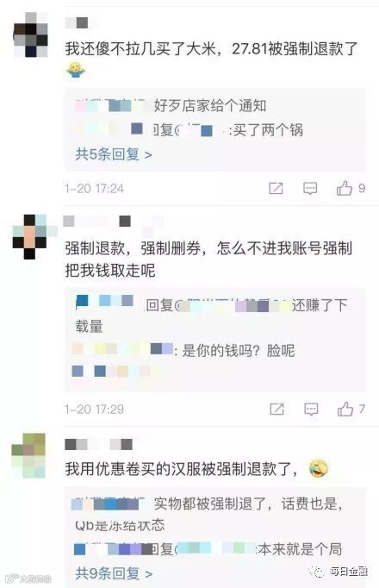Open second commenter's pixelated avatar

(31, 236)
